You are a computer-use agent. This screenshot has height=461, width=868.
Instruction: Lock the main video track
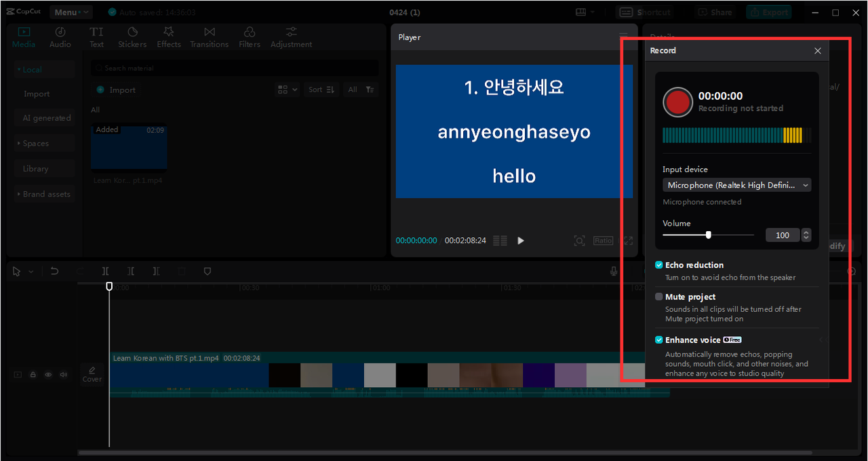33,374
